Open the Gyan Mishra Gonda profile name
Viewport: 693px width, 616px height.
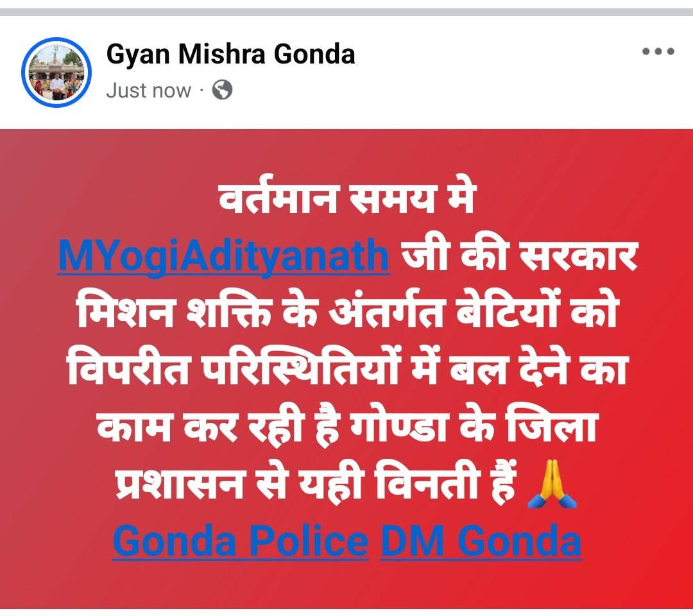(x=231, y=55)
